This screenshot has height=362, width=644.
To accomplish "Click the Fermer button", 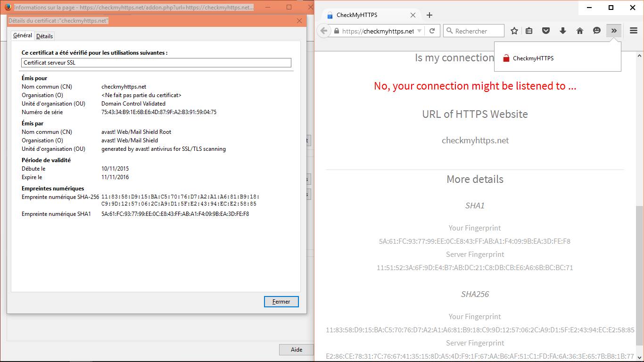I will coord(281,302).
